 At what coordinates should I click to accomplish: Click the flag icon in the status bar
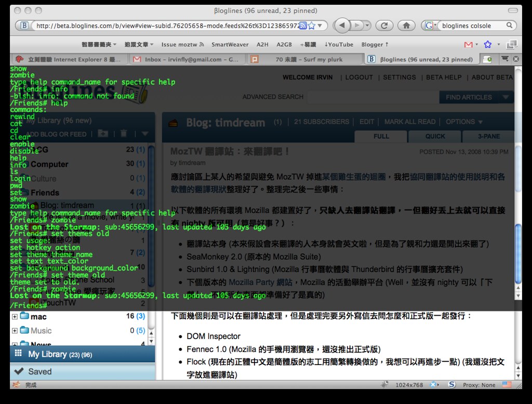click(507, 385)
